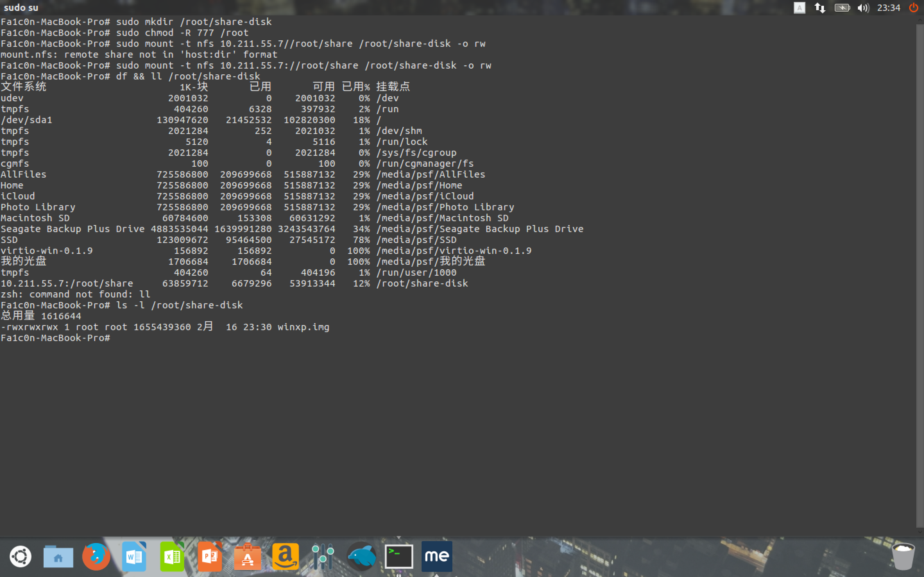Open the power session menu
The height and width of the screenshot is (577, 924).
[914, 8]
